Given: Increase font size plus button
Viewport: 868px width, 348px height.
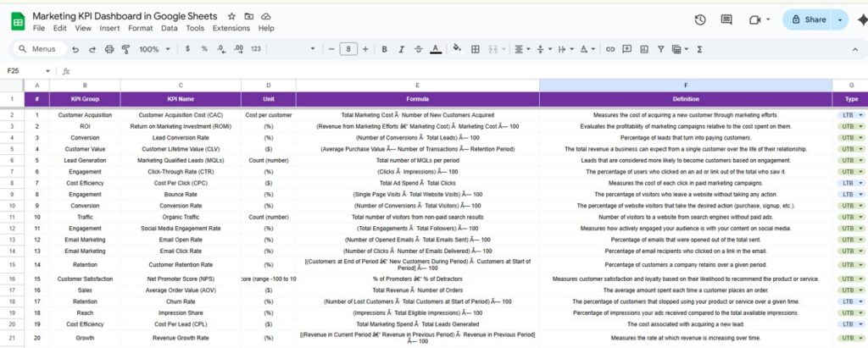Looking at the screenshot, I should click(x=365, y=49).
